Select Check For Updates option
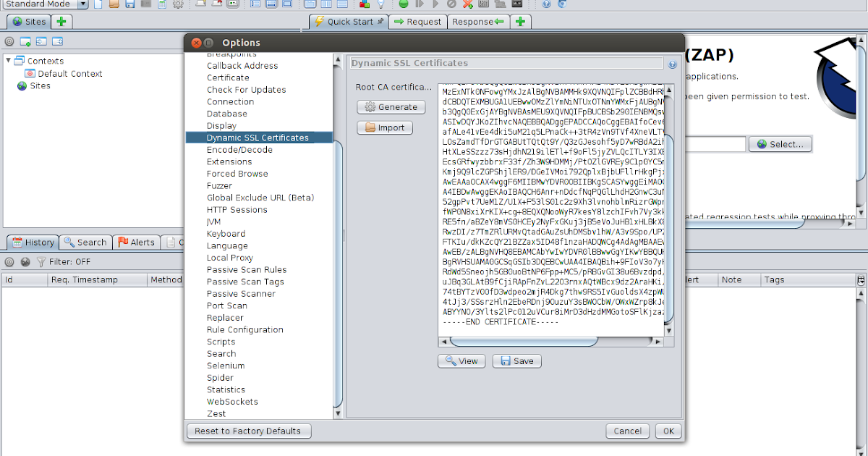The width and height of the screenshot is (868, 456). click(x=246, y=90)
